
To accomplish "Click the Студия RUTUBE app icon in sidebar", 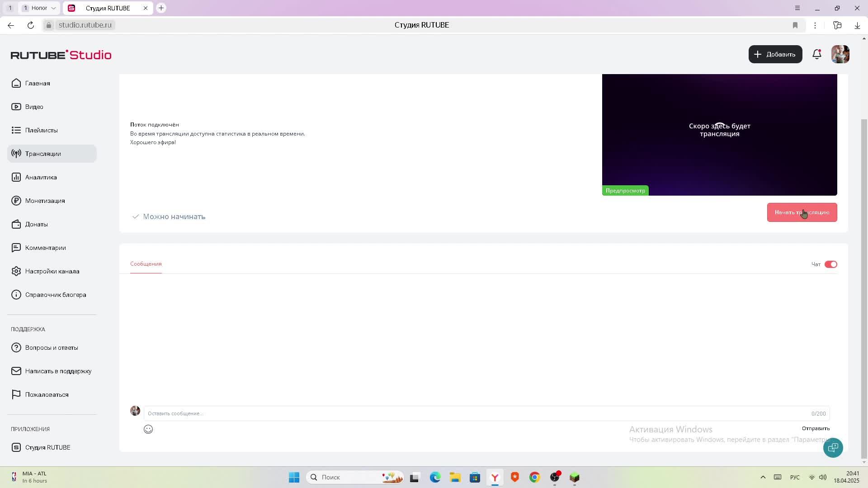I will [16, 447].
